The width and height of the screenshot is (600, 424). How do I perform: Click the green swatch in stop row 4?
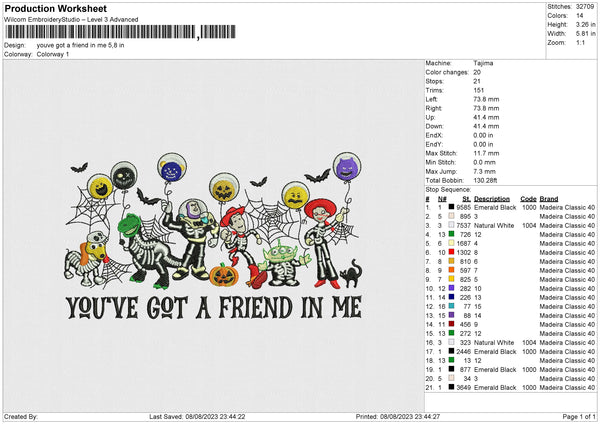(x=451, y=234)
